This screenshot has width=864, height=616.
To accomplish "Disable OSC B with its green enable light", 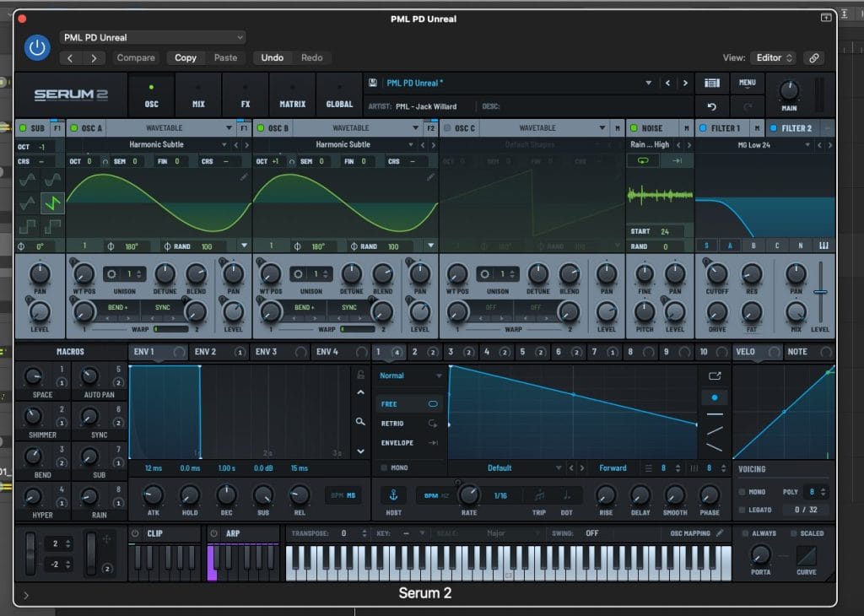I will click(262, 127).
